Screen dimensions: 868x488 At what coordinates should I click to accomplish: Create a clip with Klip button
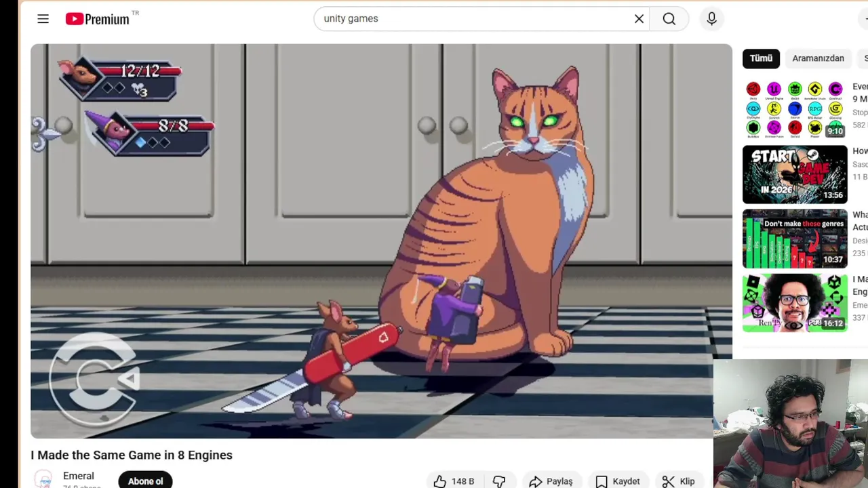click(x=679, y=481)
